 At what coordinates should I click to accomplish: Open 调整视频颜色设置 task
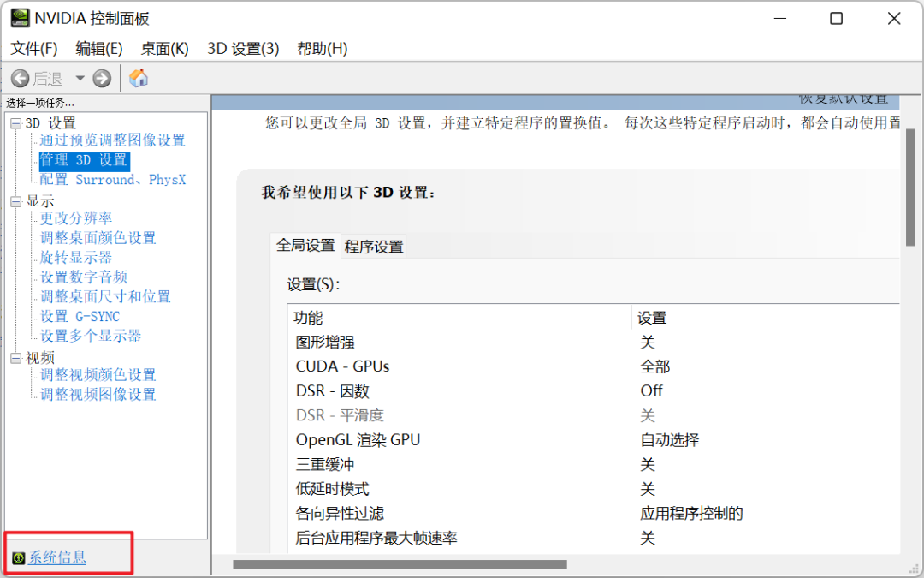(x=98, y=375)
